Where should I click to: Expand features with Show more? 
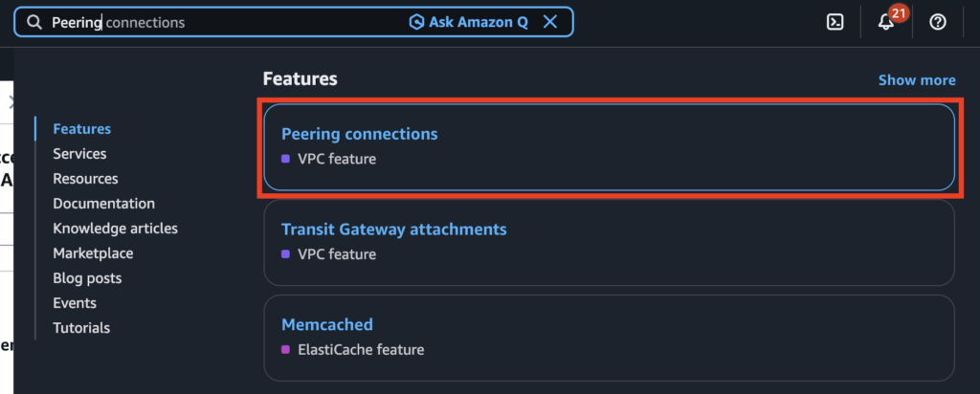(x=917, y=80)
